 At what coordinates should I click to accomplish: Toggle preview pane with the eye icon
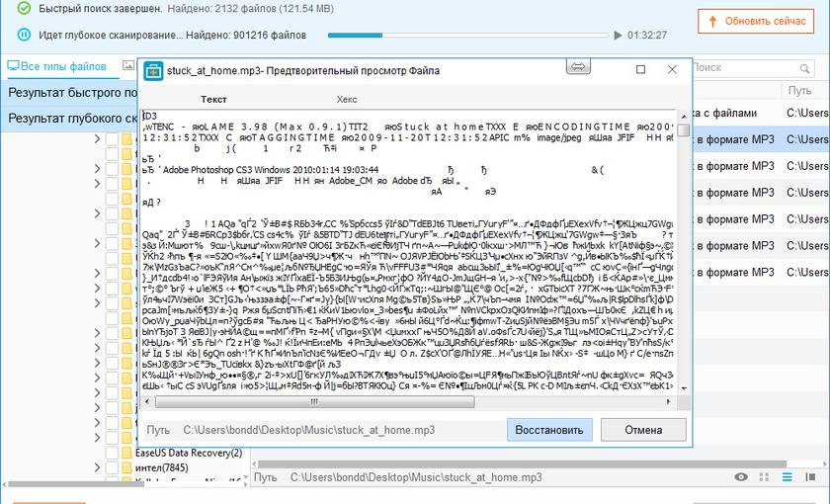coord(741,477)
